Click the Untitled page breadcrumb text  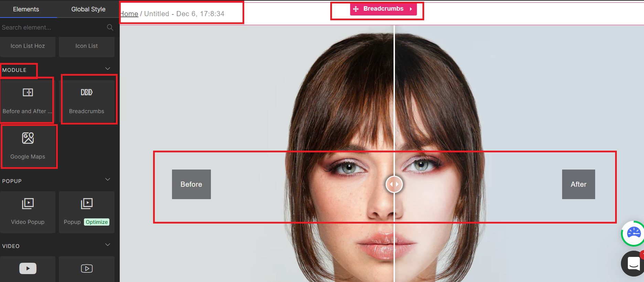184,14
